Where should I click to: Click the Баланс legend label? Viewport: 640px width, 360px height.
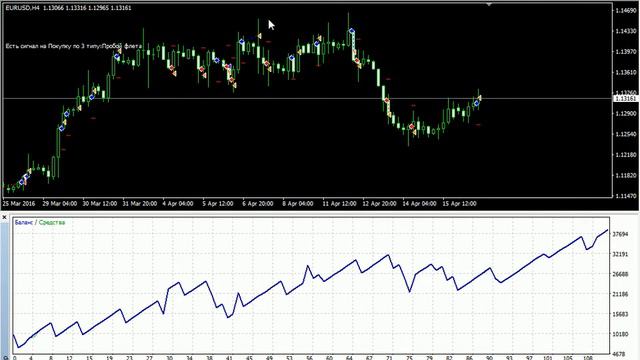[x=24, y=222]
